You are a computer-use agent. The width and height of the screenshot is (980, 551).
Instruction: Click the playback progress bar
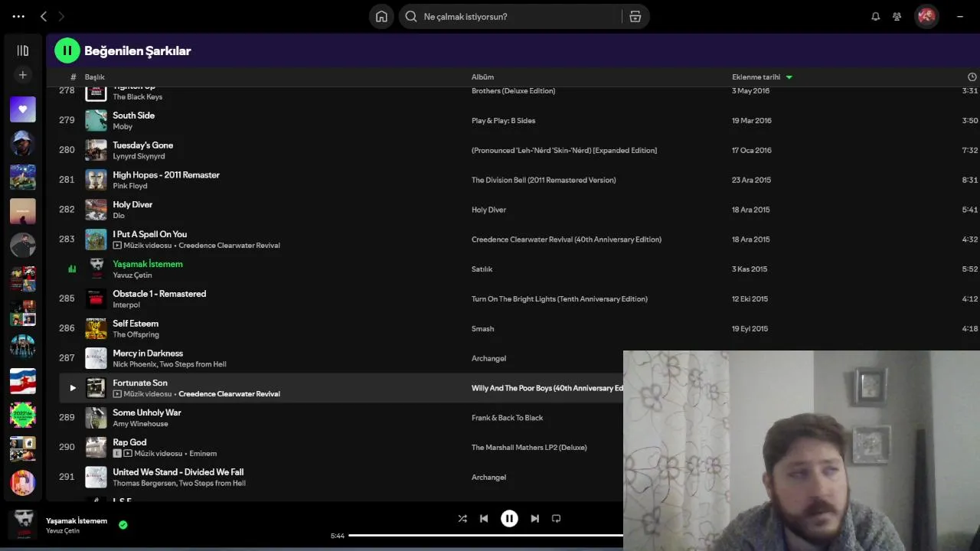[486, 536]
